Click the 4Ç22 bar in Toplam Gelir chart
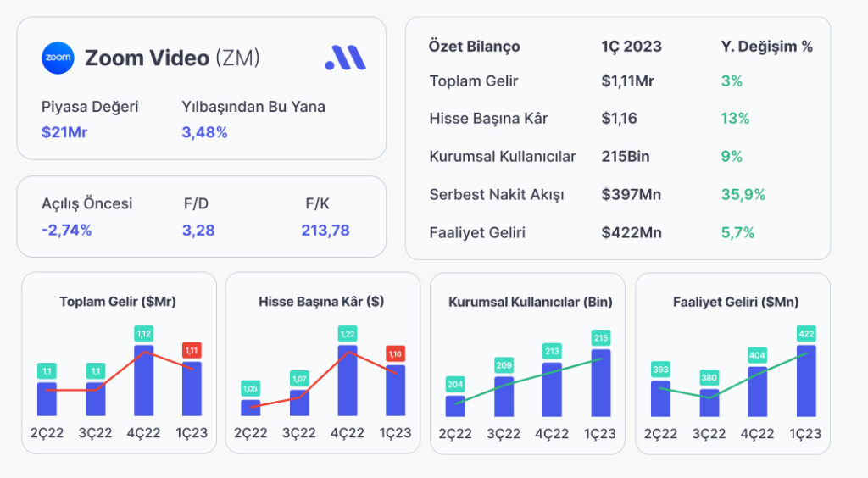The height and width of the screenshot is (478, 868). tap(143, 381)
